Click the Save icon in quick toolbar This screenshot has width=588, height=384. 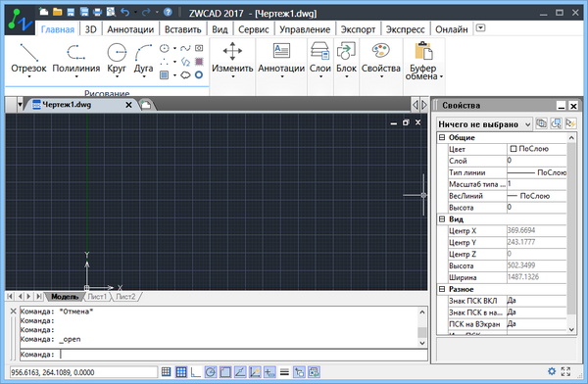point(71,13)
